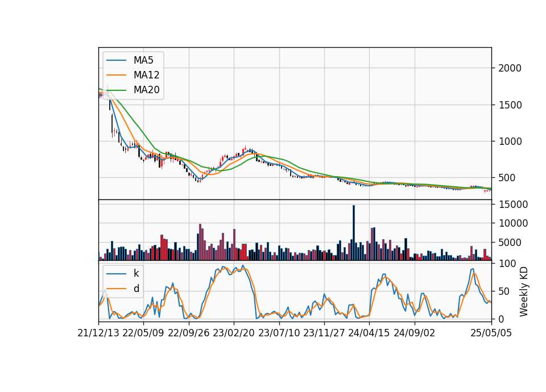Image resolution: width=546 pixels, height=392 pixels.
Task: Click the tallest volume bar near 15000
Action: pyautogui.click(x=354, y=233)
